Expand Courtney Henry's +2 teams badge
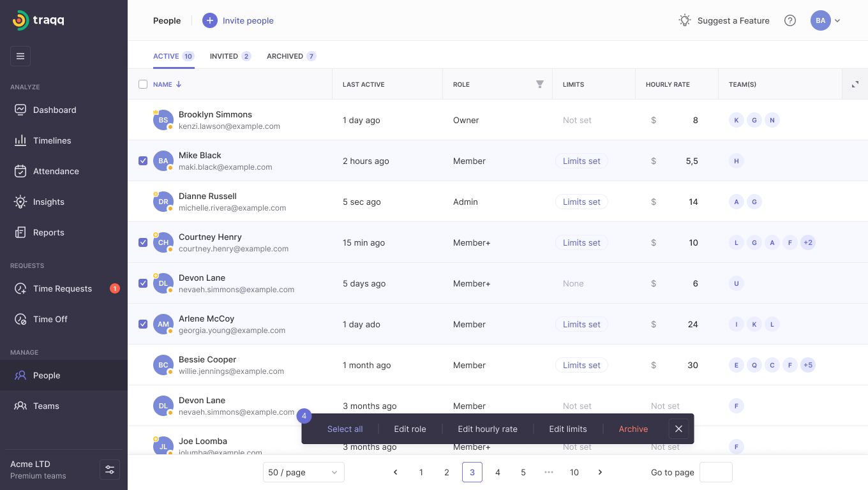Viewport: 868px width, 490px height. click(807, 242)
